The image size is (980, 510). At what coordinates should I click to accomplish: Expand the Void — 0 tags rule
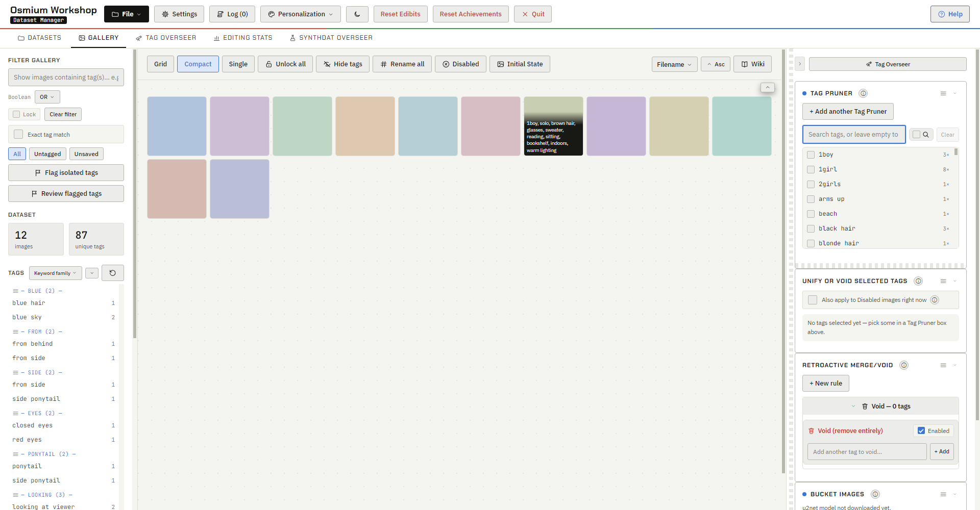click(x=881, y=406)
